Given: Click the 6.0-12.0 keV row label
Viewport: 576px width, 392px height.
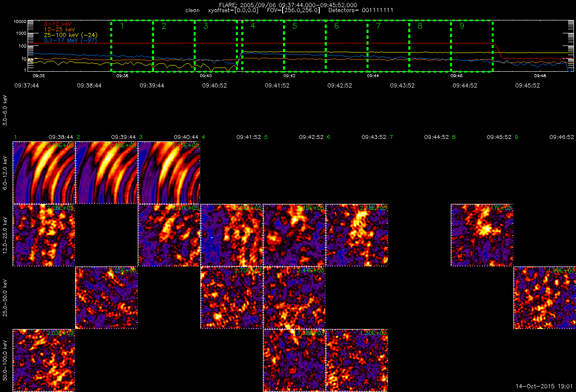Looking at the screenshot, I should 5,173.
